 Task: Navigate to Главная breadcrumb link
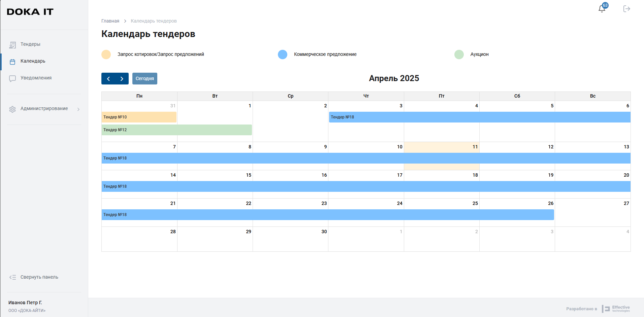(110, 21)
